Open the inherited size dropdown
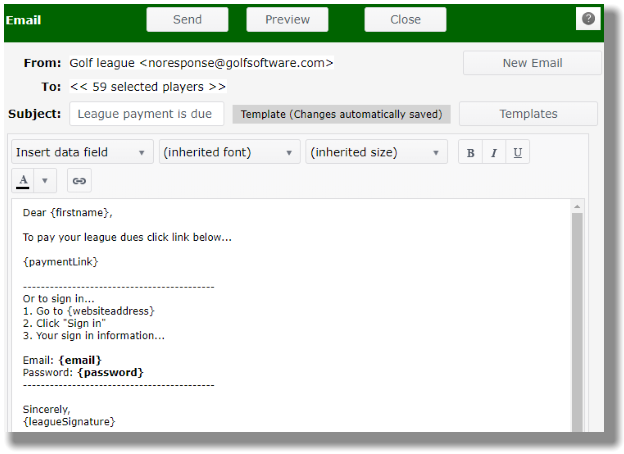This screenshot has width=624, height=454. tap(376, 153)
